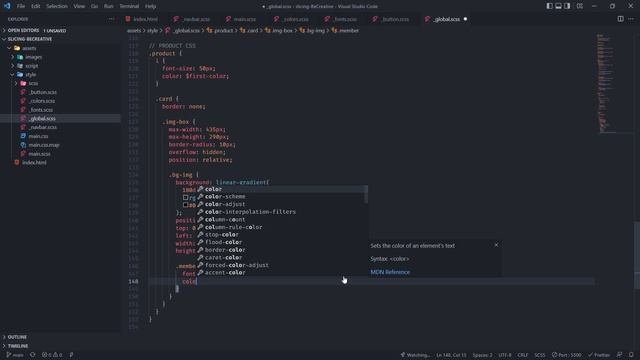640x360 pixels.
Task: Click Ln 148 Col cursor position indicator
Action: (451, 355)
